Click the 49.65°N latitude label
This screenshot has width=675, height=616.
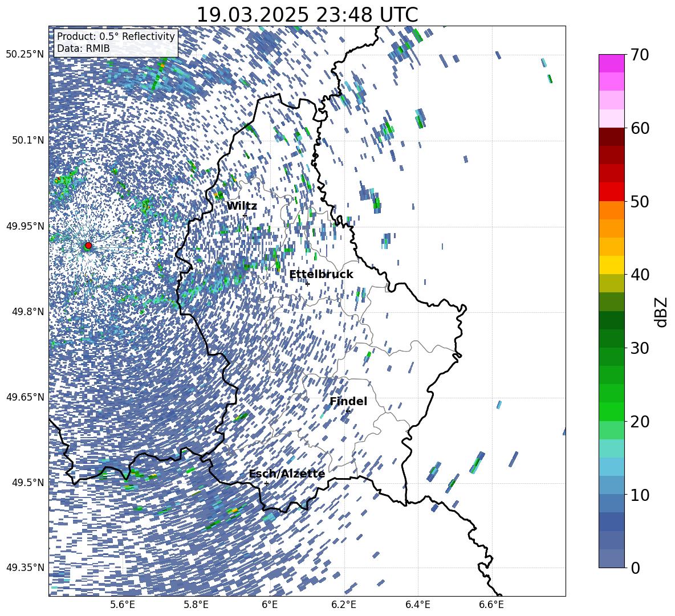tap(25, 397)
